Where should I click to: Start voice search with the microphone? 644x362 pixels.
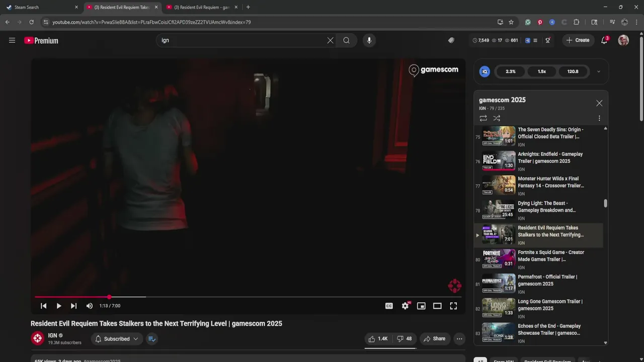tap(369, 40)
